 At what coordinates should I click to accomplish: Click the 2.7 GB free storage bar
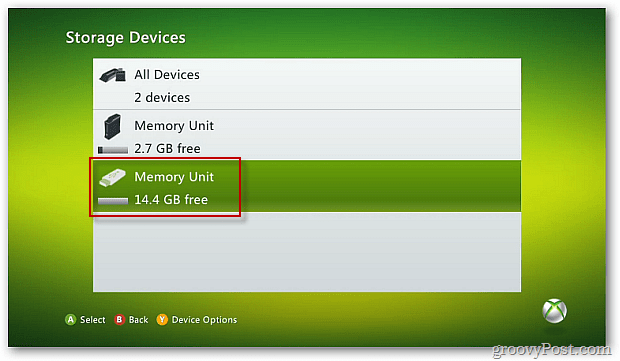tap(113, 150)
